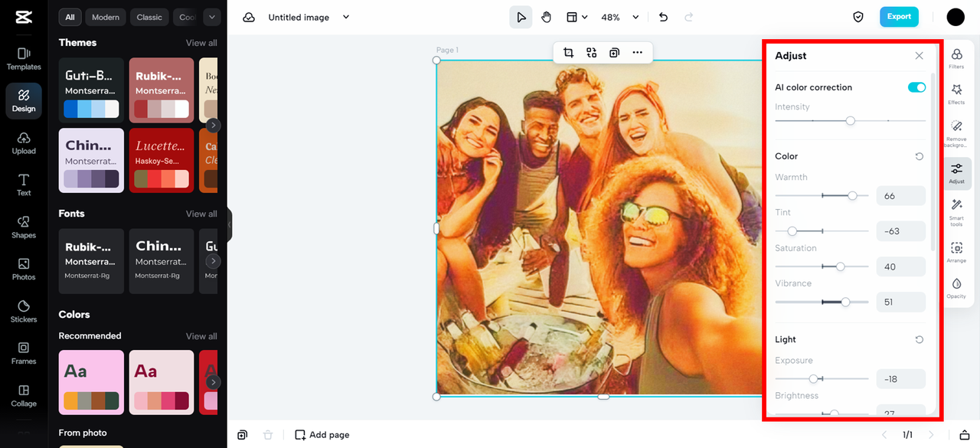Select the Modern theme tab
Screen dimensions: 980x448
pyautogui.click(x=106, y=17)
